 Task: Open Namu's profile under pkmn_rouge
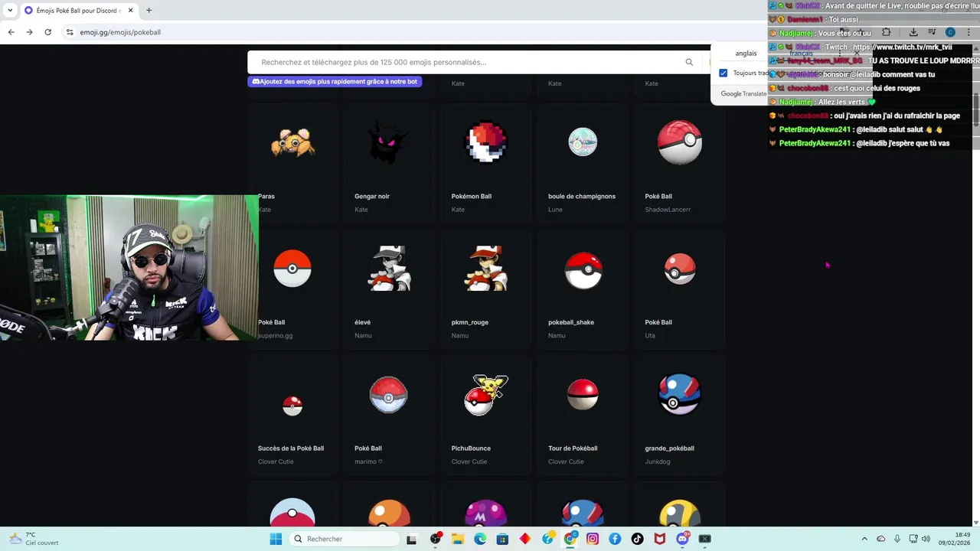[459, 335]
